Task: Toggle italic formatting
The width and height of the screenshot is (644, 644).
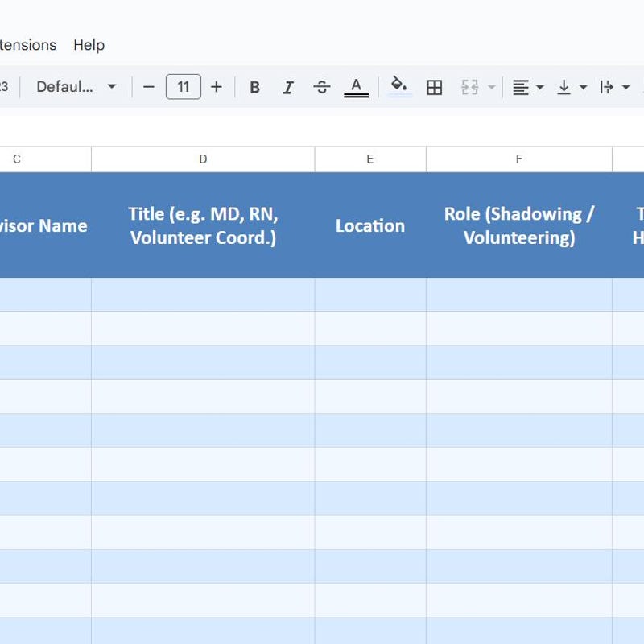Action: [x=288, y=87]
